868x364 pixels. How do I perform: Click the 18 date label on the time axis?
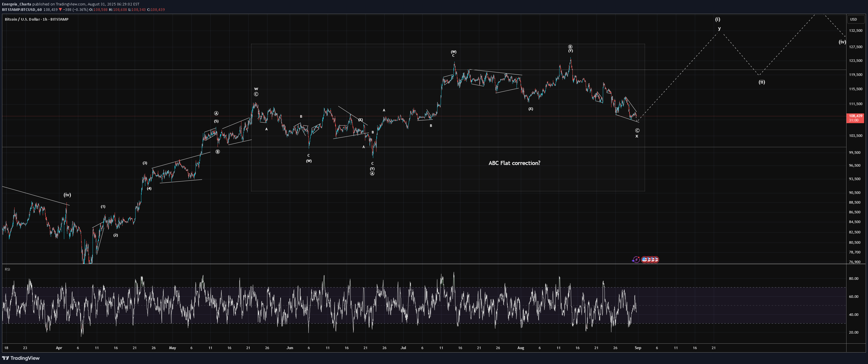(6, 348)
